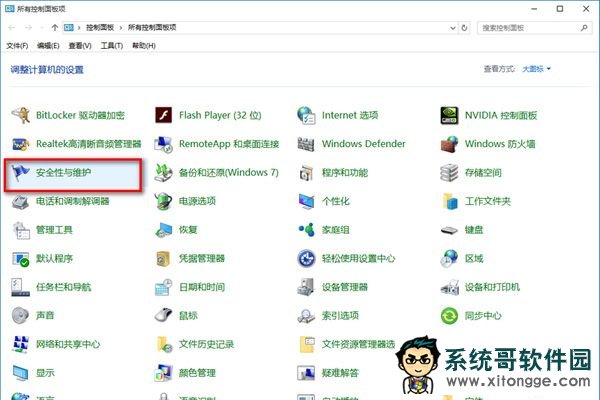Open Windows 防火墙 firewall settings
Image resolution: width=600 pixels, height=400 pixels.
click(x=500, y=144)
